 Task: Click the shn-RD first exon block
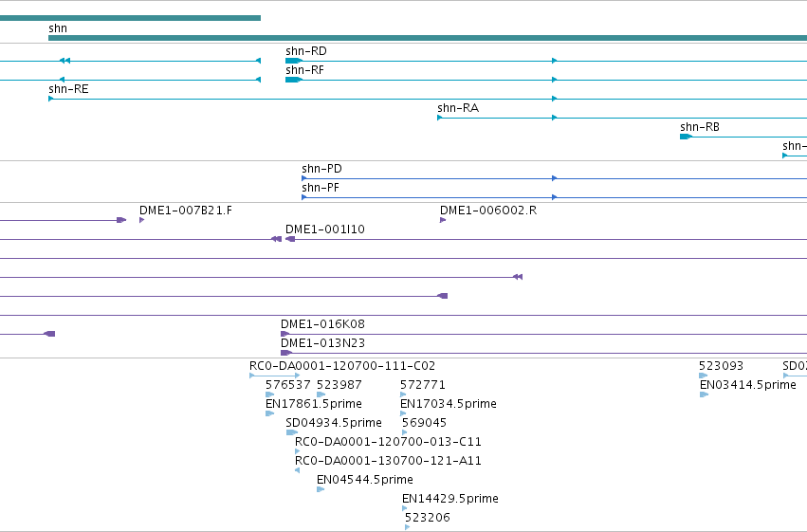[293, 61]
